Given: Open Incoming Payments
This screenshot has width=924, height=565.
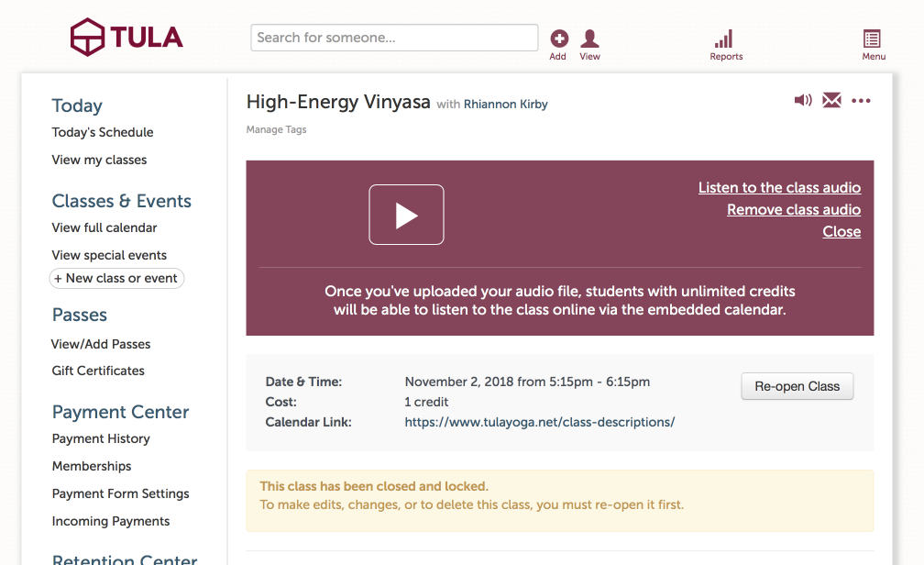Looking at the screenshot, I should pyautogui.click(x=111, y=521).
